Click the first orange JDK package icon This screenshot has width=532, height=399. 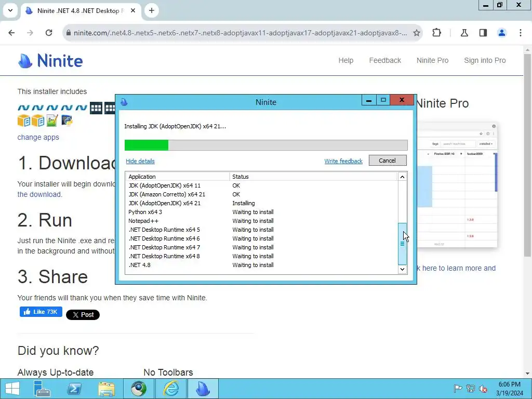point(24,121)
